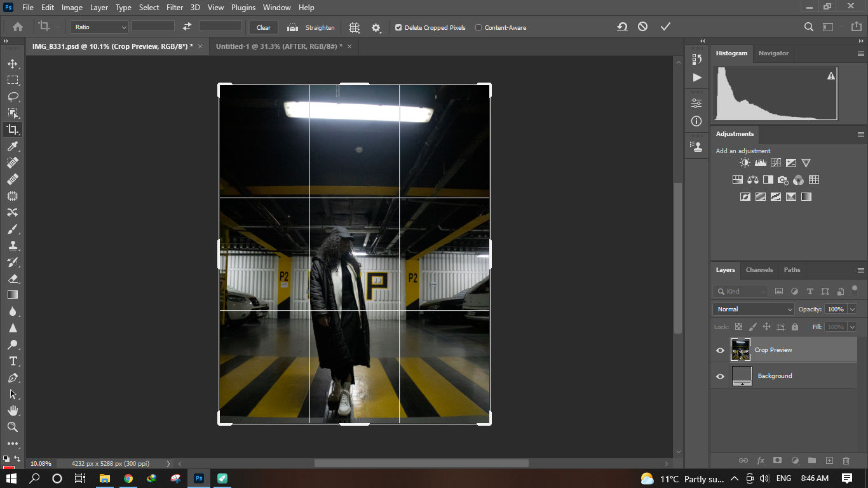The image size is (868, 488).
Task: Swap width and height ratio values
Action: click(x=187, y=27)
